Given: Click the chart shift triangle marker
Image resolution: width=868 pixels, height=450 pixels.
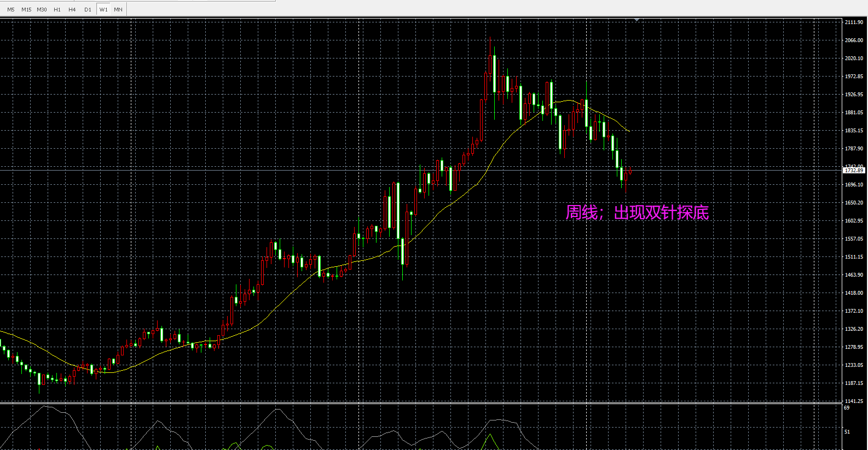Looking at the screenshot, I should (637, 20).
